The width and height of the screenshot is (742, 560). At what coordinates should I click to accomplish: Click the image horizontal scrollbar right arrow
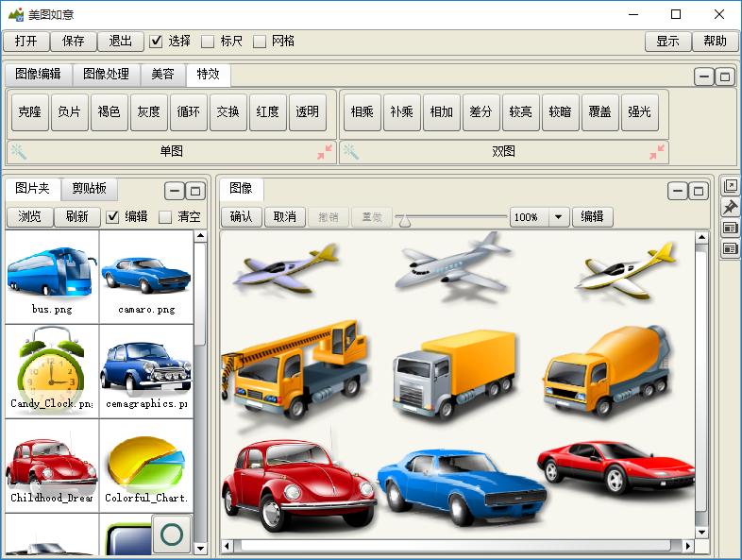tap(688, 546)
